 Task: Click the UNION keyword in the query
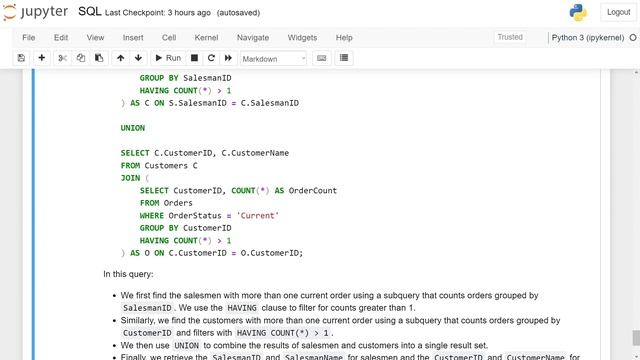pyautogui.click(x=133, y=128)
